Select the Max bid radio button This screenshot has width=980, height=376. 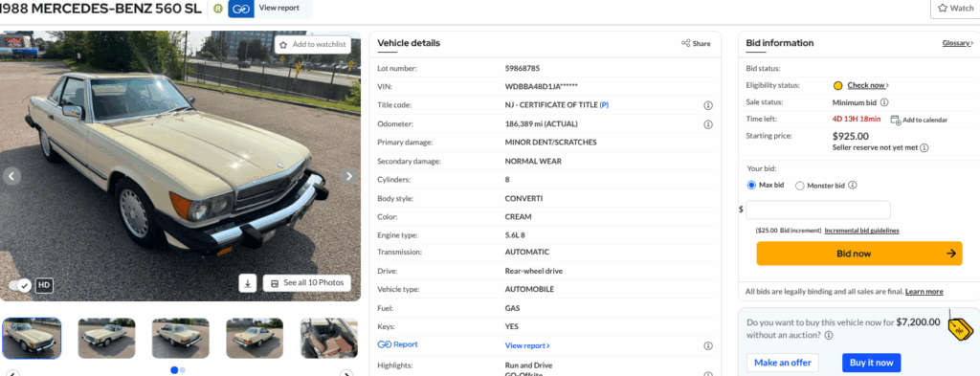[751, 186]
